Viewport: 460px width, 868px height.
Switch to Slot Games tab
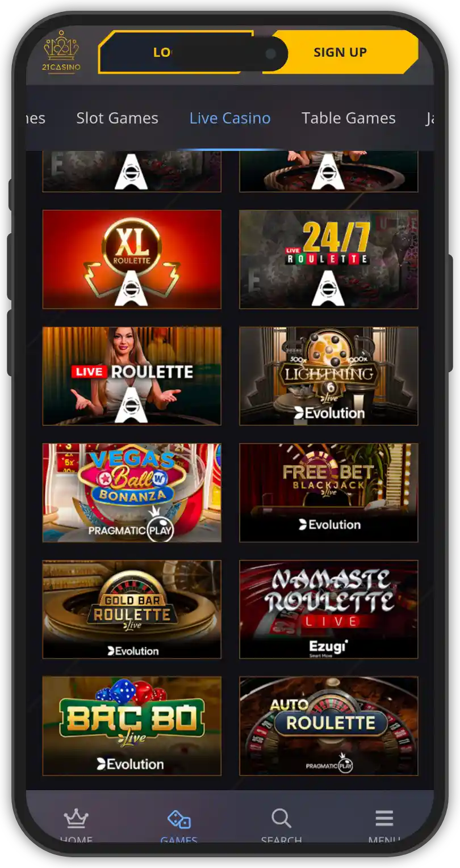(118, 118)
